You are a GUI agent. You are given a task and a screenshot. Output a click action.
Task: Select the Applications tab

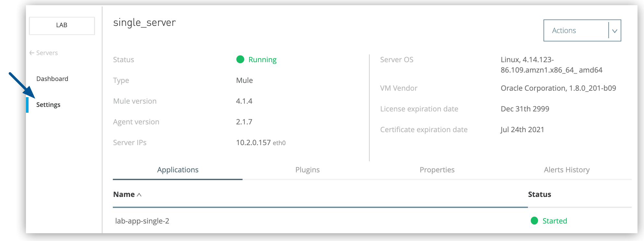coord(178,170)
